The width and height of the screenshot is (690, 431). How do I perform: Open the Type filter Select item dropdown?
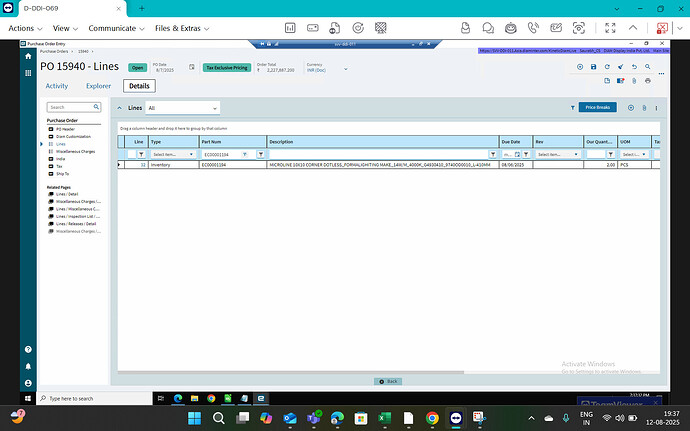point(173,155)
